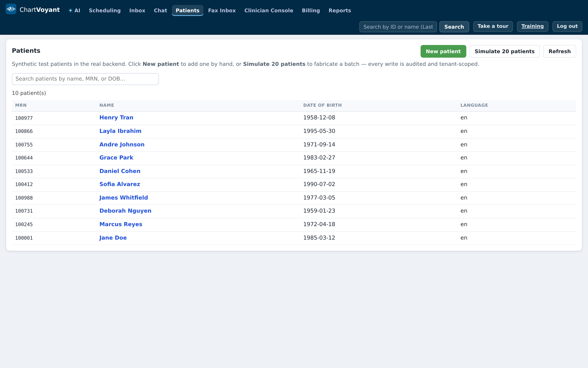Click MRN 100245
The image size is (588, 368).
click(x=24, y=224)
